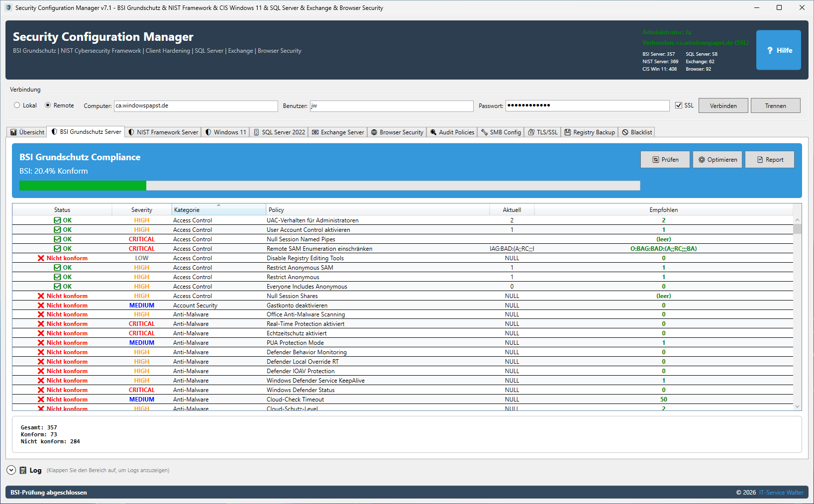
Task: Click the wrench icon on SMB Config tab
Action: (484, 132)
